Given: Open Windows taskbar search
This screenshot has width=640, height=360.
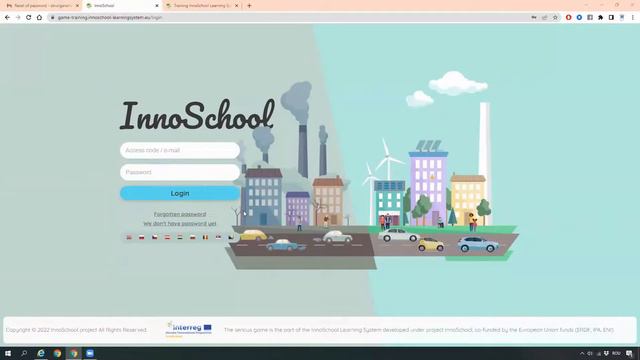Looking at the screenshot, I should [x=24, y=353].
